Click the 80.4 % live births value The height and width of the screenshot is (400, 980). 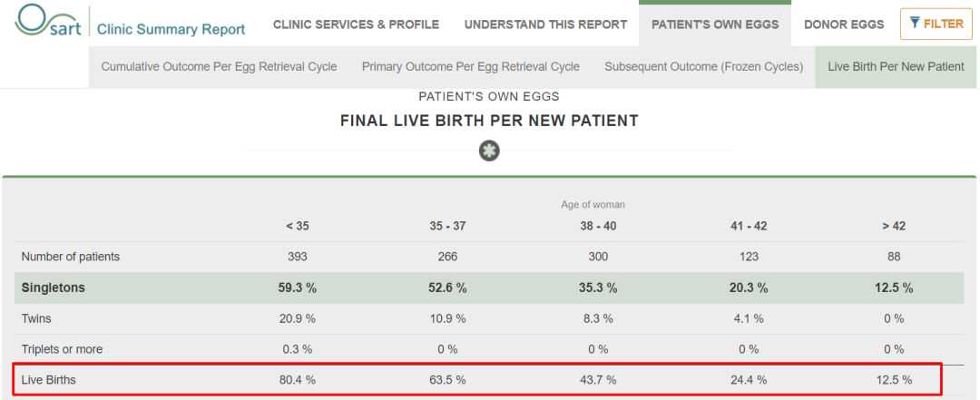tap(297, 380)
